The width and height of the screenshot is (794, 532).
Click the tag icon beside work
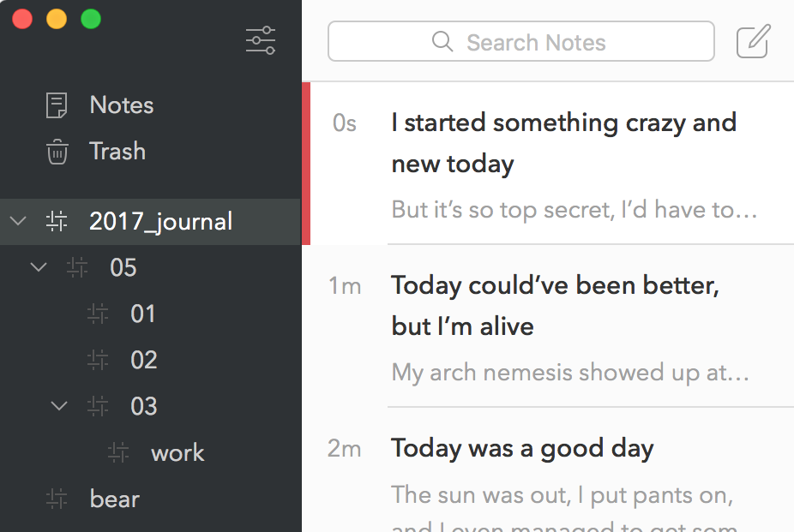click(118, 452)
